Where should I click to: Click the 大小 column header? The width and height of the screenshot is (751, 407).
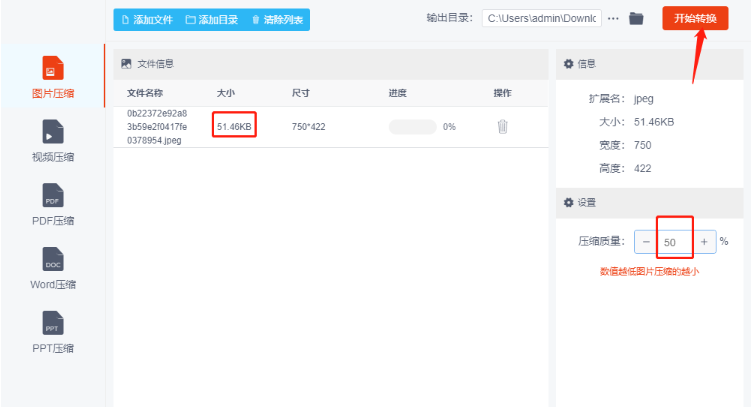pos(226,93)
